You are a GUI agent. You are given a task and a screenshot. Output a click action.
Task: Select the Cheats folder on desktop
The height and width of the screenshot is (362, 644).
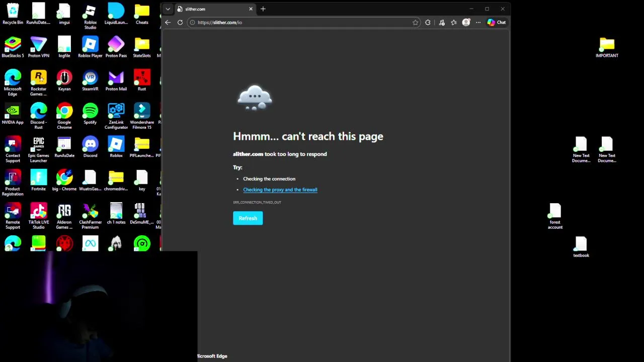coord(142,14)
